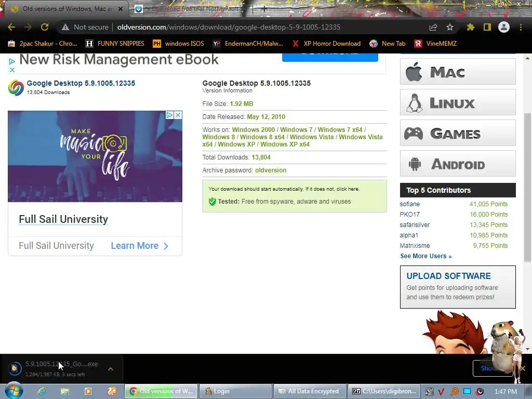This screenshot has height=399, width=532.
Task: Open the Windows Start orb
Action: point(14,391)
